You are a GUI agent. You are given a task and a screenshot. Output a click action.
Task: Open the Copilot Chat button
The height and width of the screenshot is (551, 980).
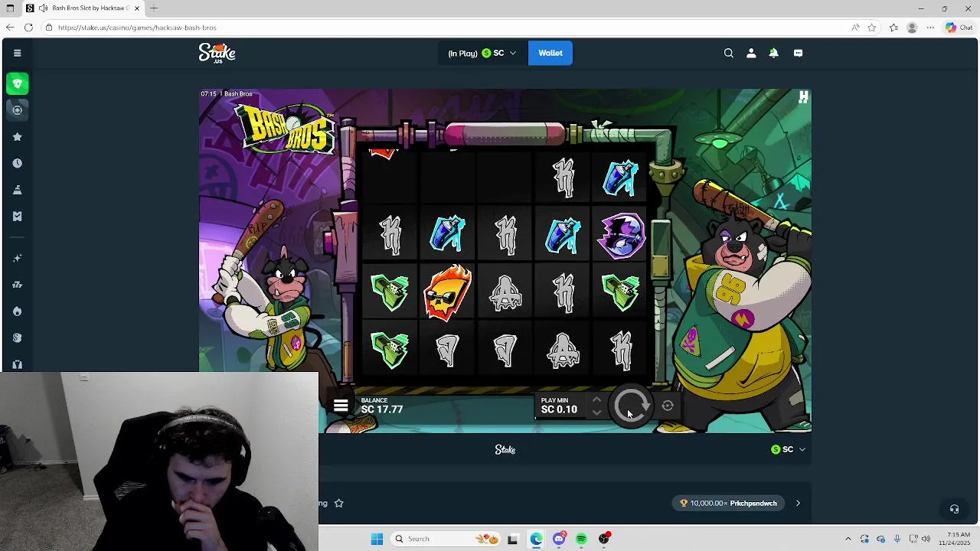[x=959, y=28]
